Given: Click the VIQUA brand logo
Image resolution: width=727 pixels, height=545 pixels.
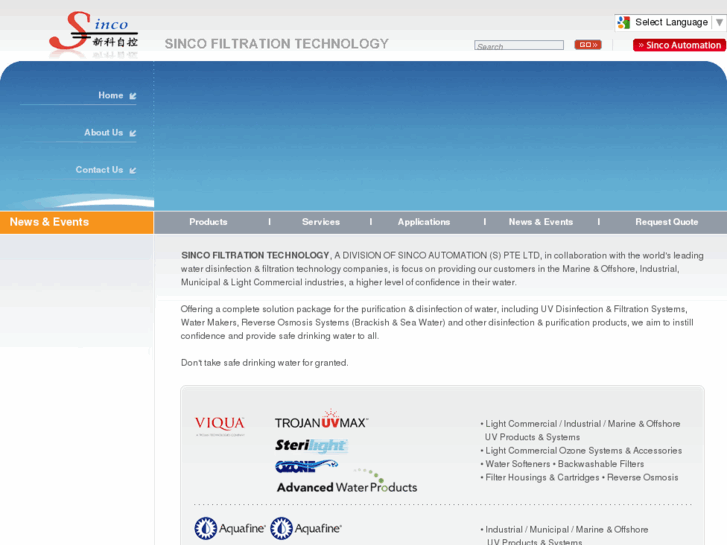Looking at the screenshot, I should (219, 425).
